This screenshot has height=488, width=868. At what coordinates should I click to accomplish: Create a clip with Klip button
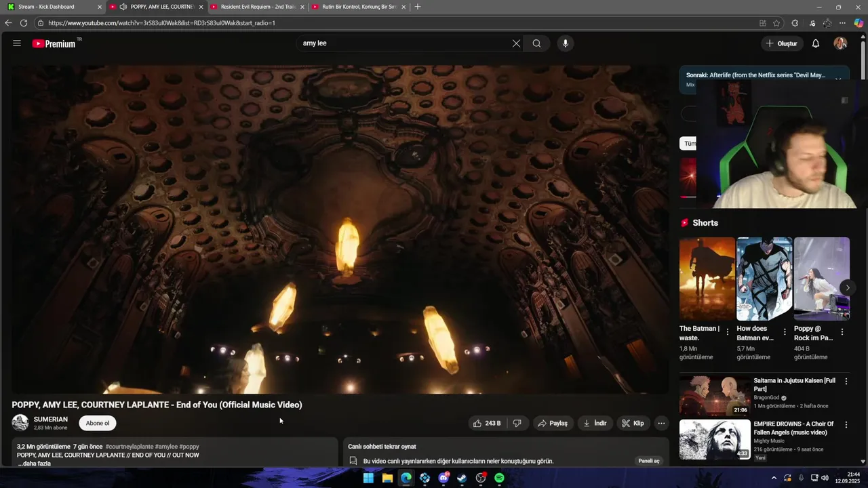click(633, 423)
